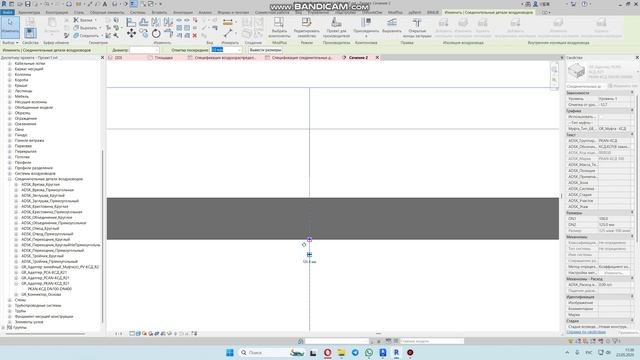Collapse the GR_Адаптер_PKAN-КСД_R21 family node
Screen dimensions: 640x360
(16, 283)
